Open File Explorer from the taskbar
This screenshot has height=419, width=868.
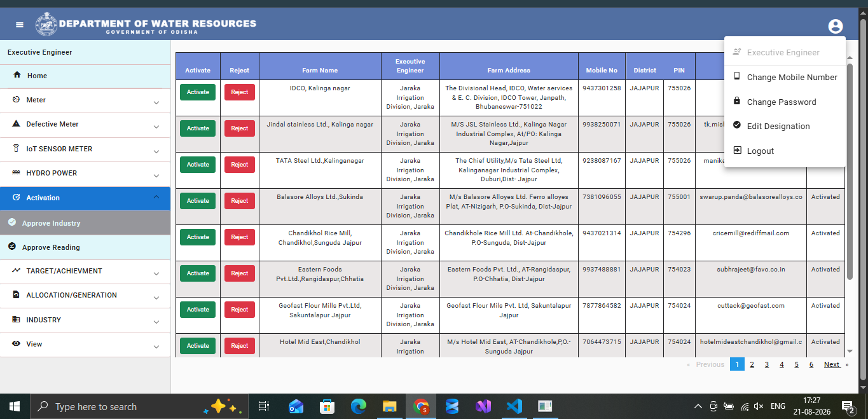pyautogui.click(x=390, y=406)
